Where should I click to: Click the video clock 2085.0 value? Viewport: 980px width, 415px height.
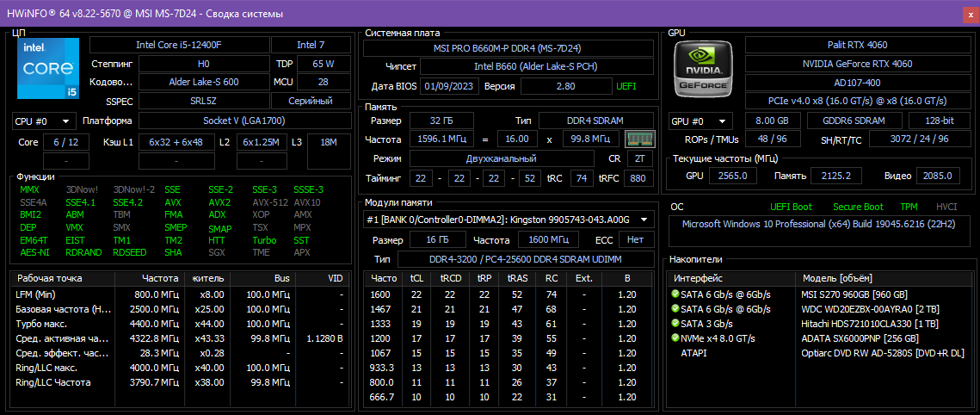coord(938,177)
